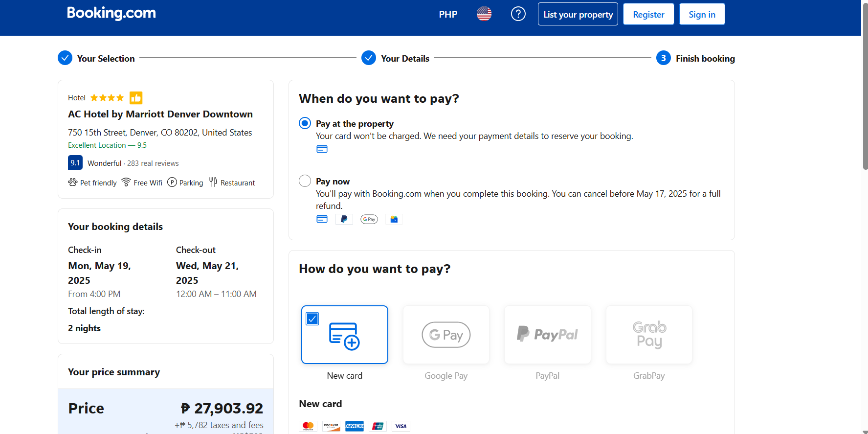Open the US flag language selector
868x434 pixels.
pos(484,14)
